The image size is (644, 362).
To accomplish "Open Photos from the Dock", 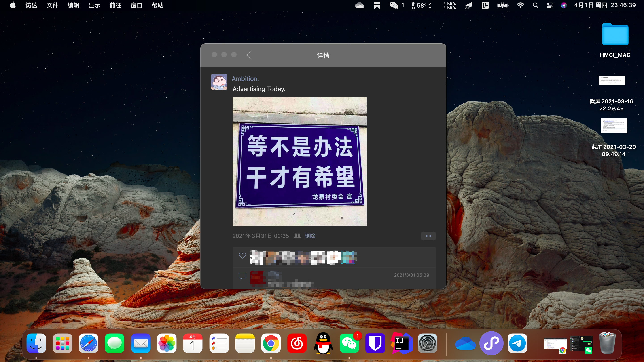I will [x=167, y=343].
